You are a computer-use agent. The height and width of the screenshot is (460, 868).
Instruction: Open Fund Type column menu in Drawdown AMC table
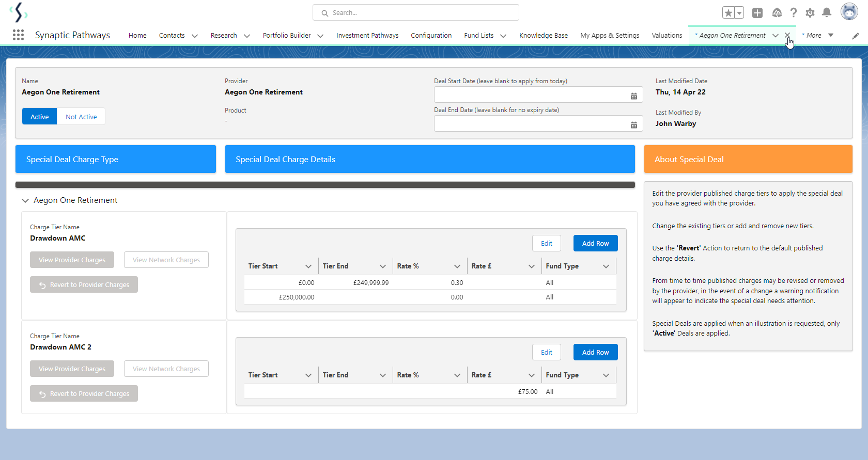click(x=606, y=266)
